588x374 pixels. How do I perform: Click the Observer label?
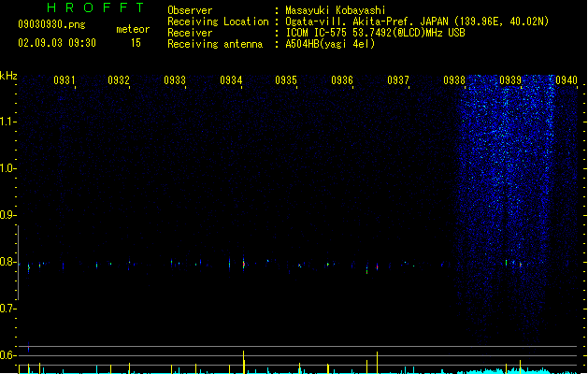[x=190, y=10]
